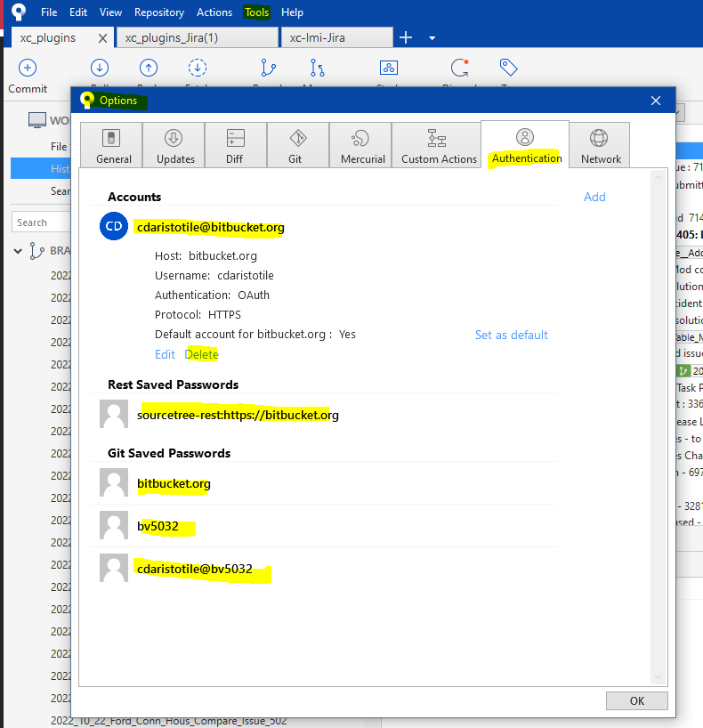Delete the cdaristotile bitbucket account
The width and height of the screenshot is (703, 728).
[201, 355]
